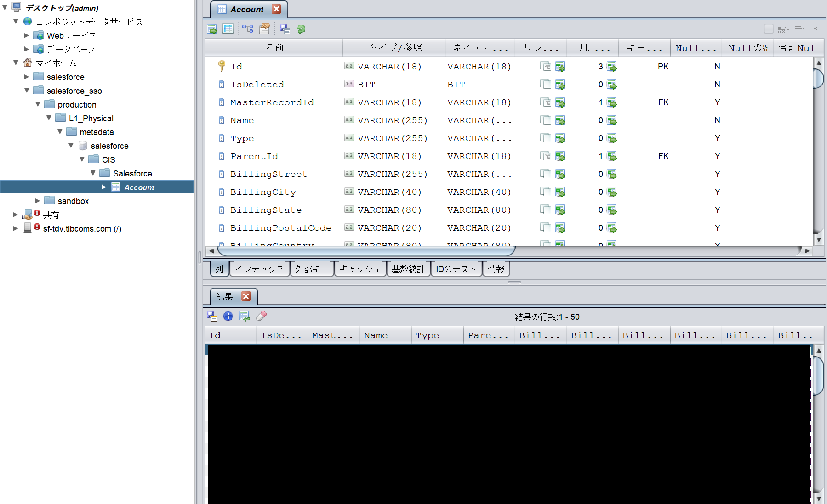The height and width of the screenshot is (504, 827).
Task: Click the relationship icon in the Id row
Action: 546,67
